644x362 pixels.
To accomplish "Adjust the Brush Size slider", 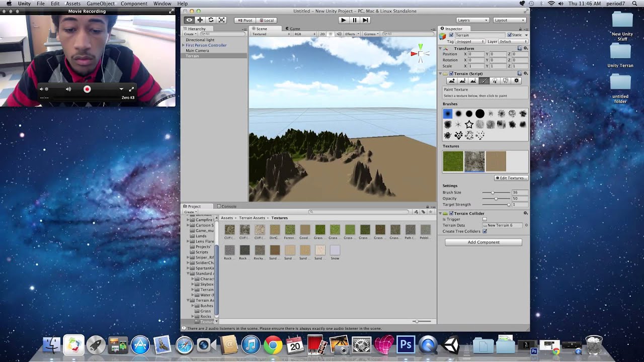I will pyautogui.click(x=496, y=193).
